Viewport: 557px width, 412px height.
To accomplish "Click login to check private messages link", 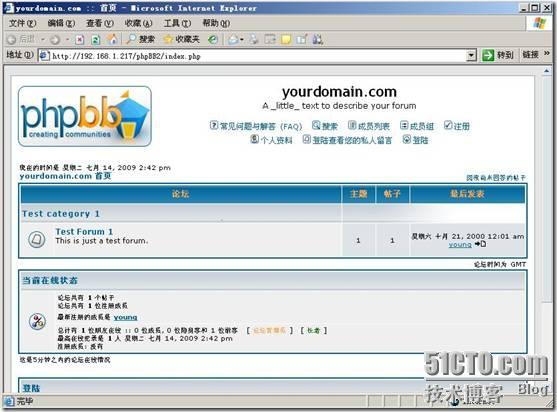I will (347, 140).
